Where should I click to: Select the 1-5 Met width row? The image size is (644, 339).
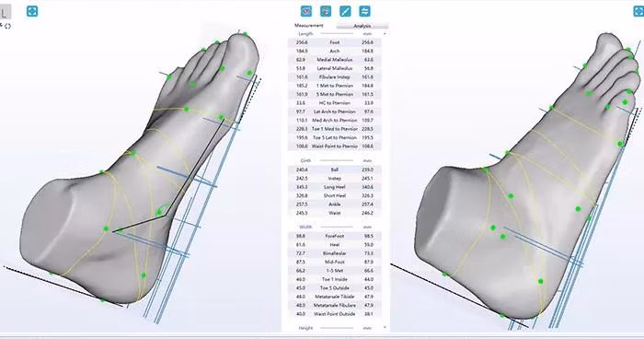click(x=334, y=271)
